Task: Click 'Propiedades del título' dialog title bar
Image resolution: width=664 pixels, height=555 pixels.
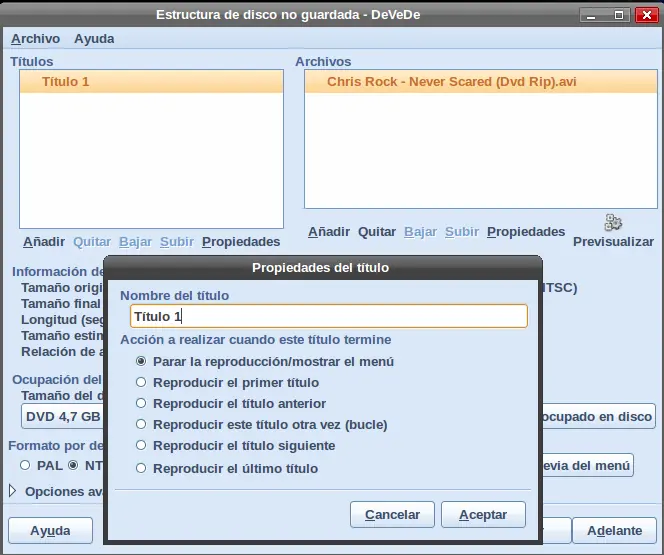Action: coord(323,268)
